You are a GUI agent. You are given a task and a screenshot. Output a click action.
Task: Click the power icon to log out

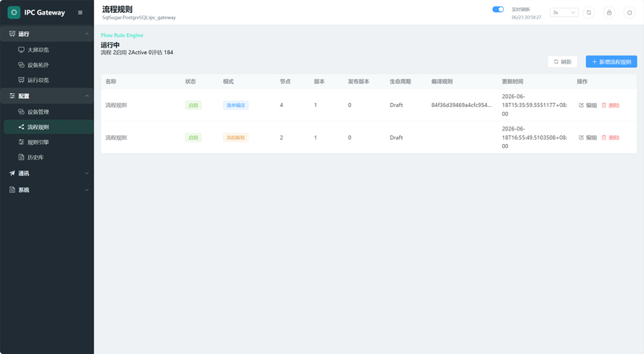pos(630,12)
